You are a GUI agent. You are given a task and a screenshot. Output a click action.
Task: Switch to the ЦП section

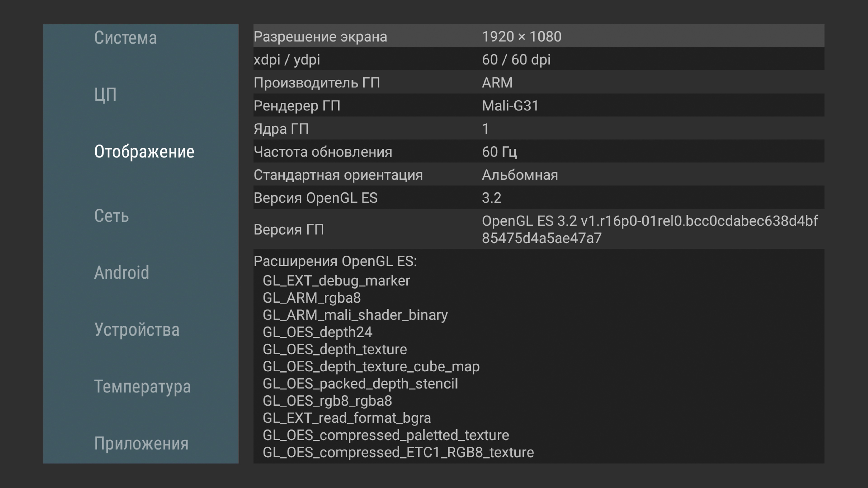click(x=106, y=95)
